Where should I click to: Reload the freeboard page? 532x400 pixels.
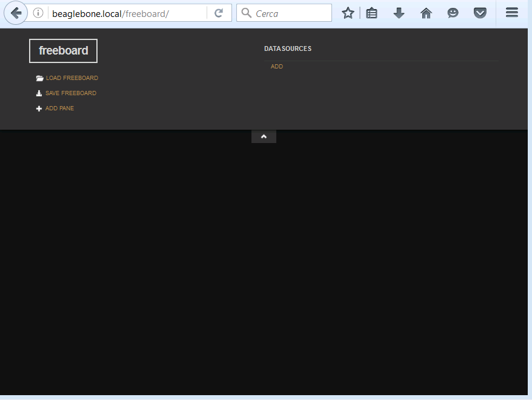[x=219, y=12]
